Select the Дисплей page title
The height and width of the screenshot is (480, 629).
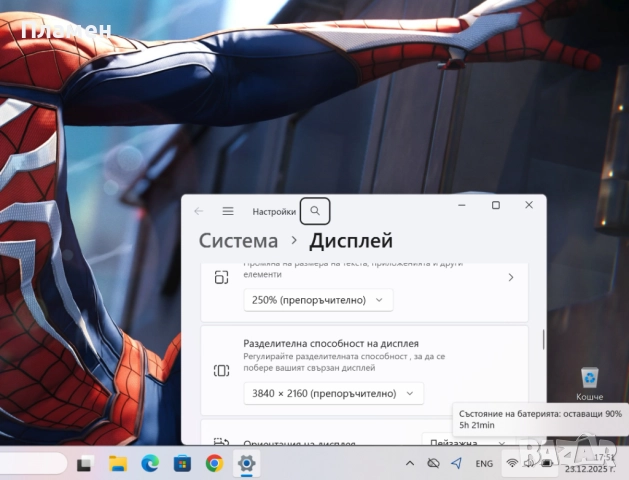(351, 241)
